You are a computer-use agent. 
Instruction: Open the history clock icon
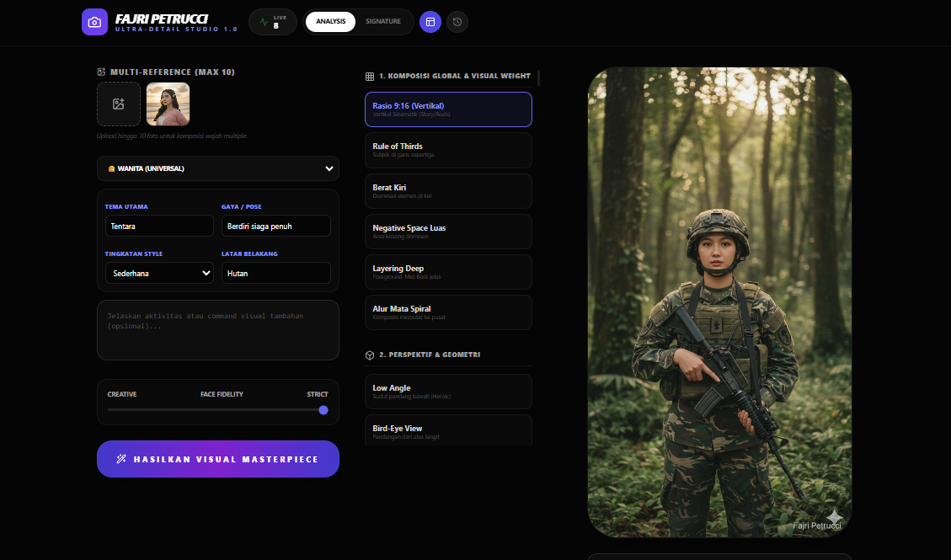(457, 22)
